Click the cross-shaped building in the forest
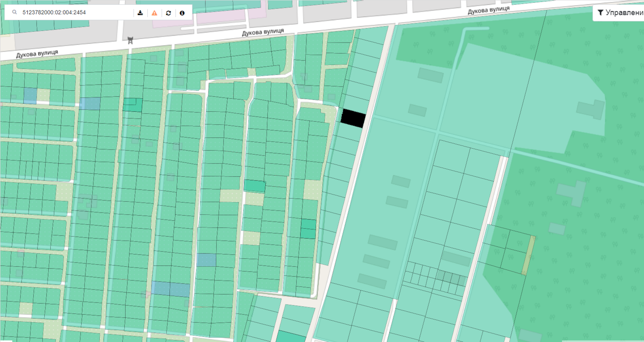Image resolution: width=644 pixels, height=342 pixels. pos(572,192)
